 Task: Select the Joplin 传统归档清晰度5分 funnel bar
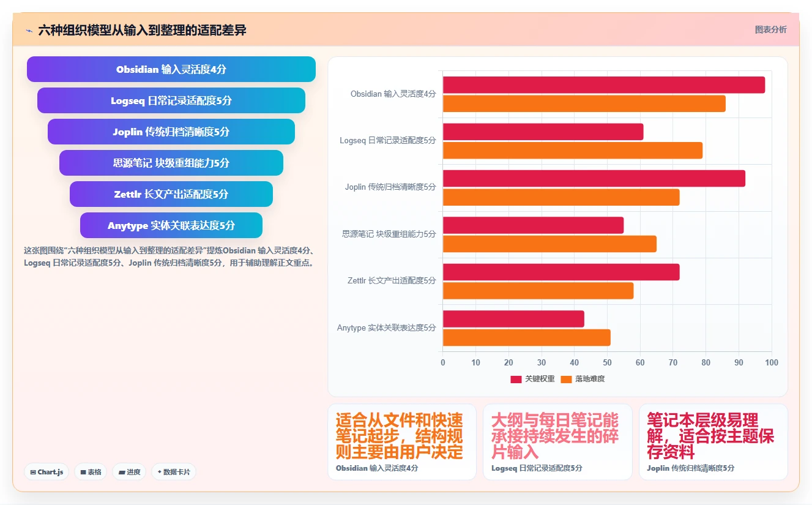tap(171, 132)
